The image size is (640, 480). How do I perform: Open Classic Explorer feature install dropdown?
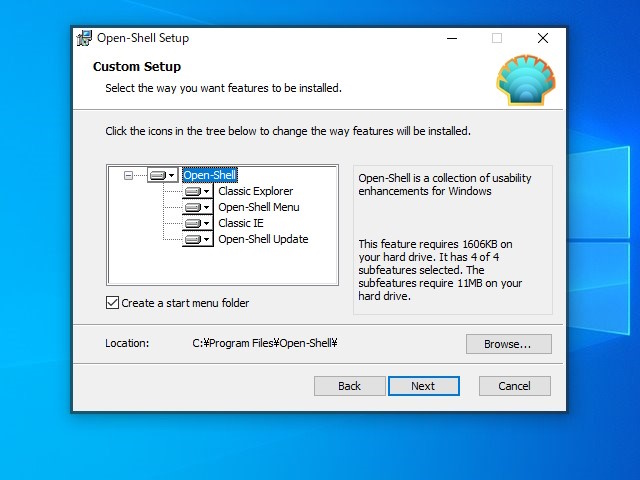tap(198, 191)
